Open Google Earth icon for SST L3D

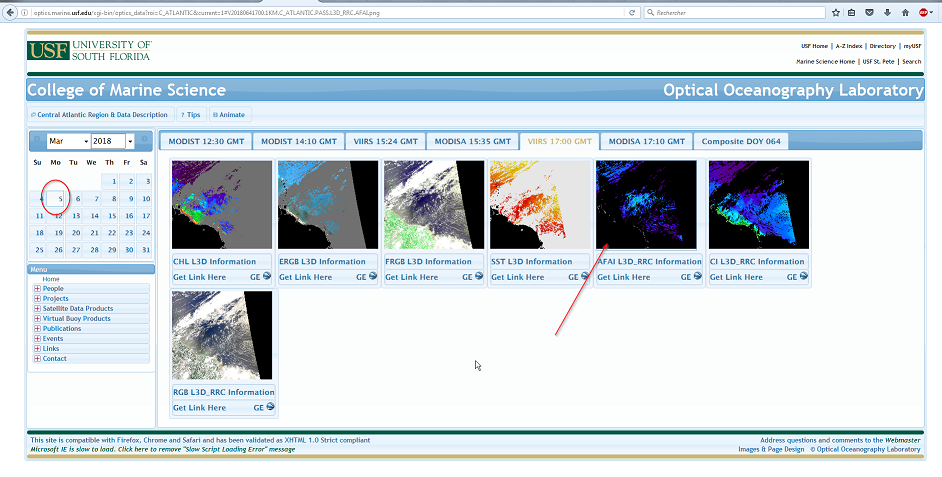585,277
